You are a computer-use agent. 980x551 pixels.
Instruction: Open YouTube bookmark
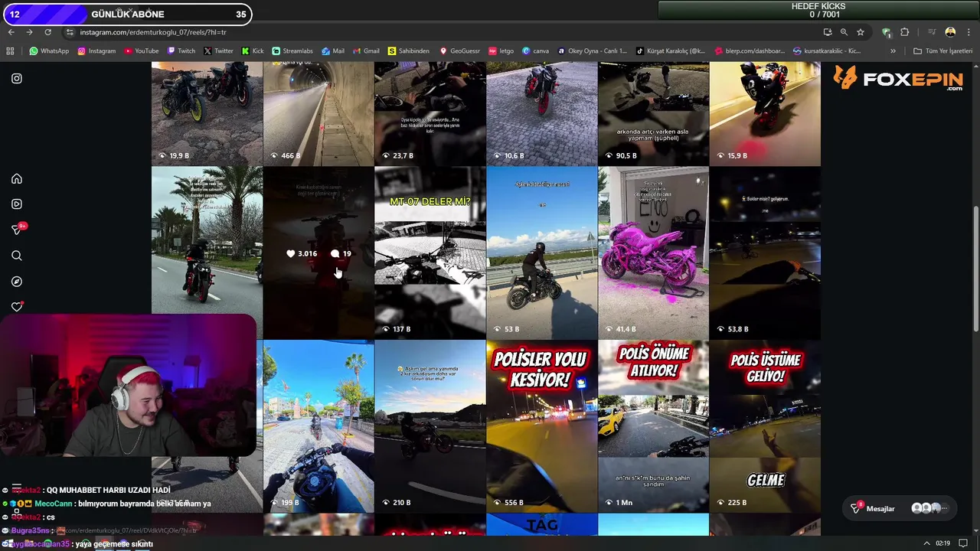pos(142,51)
